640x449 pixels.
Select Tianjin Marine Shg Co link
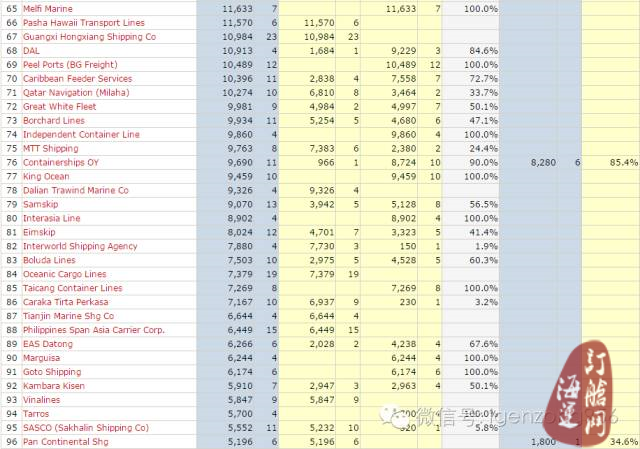(68, 316)
